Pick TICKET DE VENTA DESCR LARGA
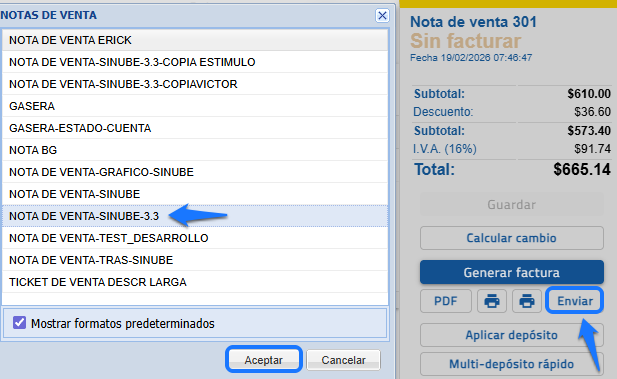617x379 pixels. [195, 282]
